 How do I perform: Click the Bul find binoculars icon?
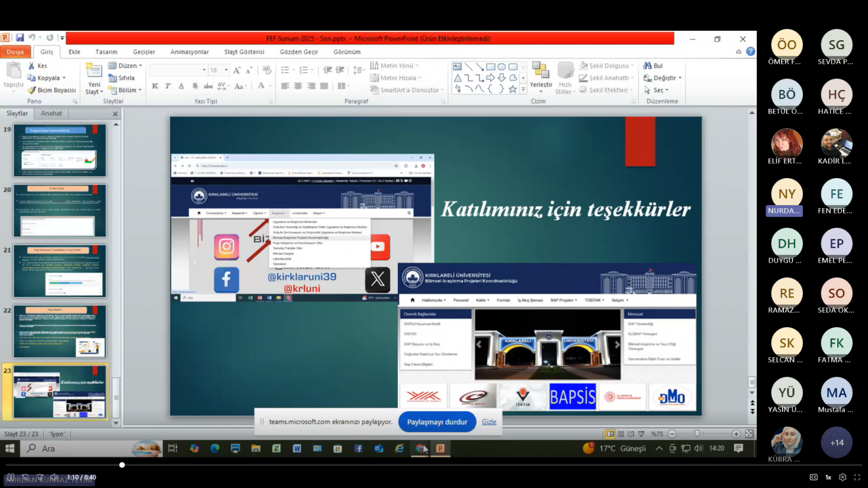[648, 66]
